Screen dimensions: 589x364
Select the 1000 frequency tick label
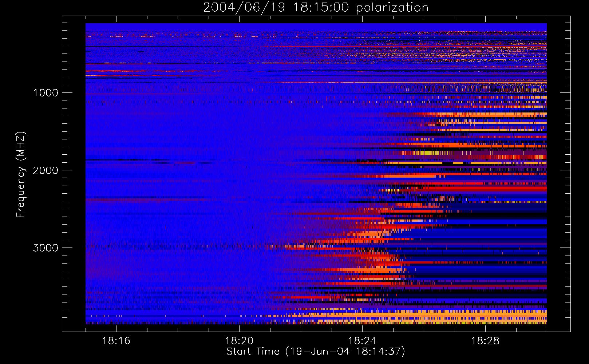(x=46, y=93)
